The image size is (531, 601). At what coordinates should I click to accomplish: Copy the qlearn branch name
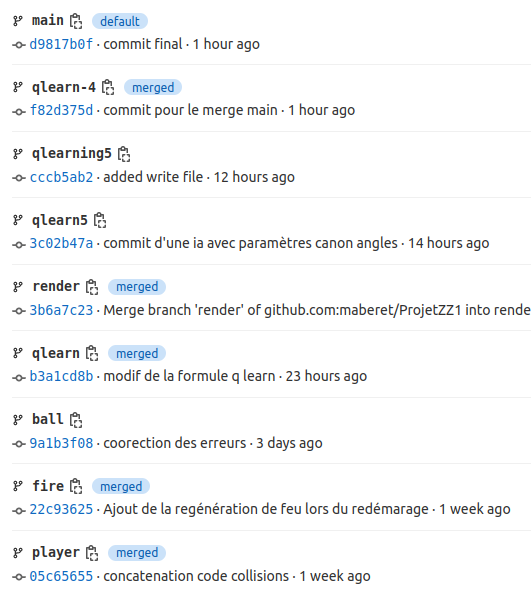point(92,353)
